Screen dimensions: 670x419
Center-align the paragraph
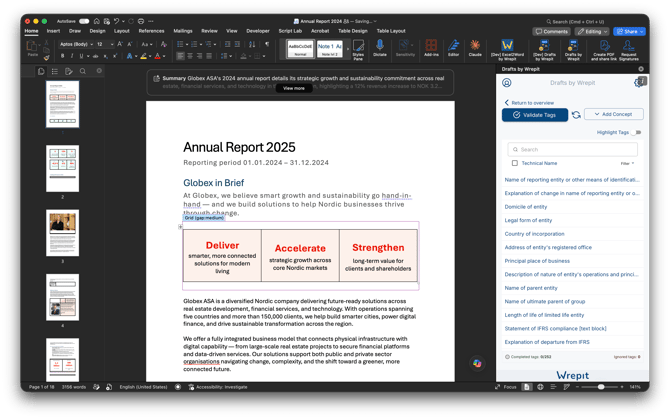pos(190,56)
